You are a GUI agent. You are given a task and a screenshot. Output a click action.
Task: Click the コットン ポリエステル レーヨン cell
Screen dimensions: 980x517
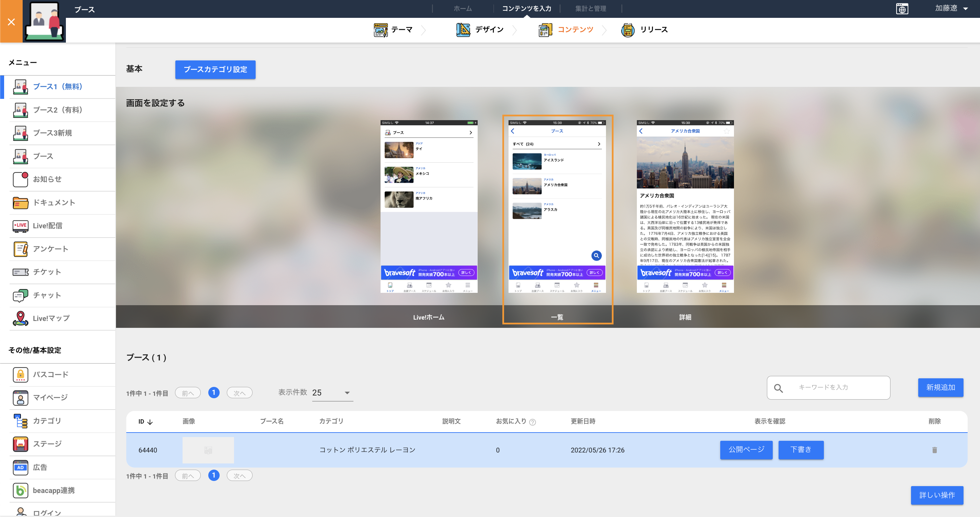click(x=367, y=450)
